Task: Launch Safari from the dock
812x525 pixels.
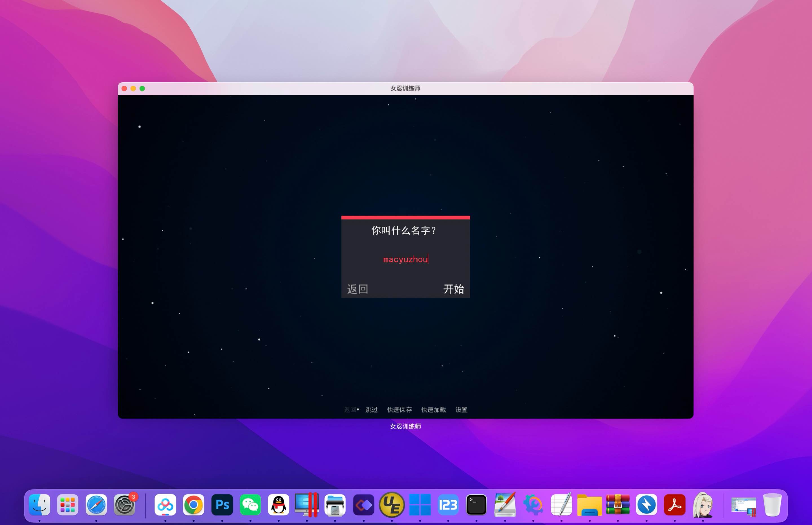Action: (x=96, y=504)
